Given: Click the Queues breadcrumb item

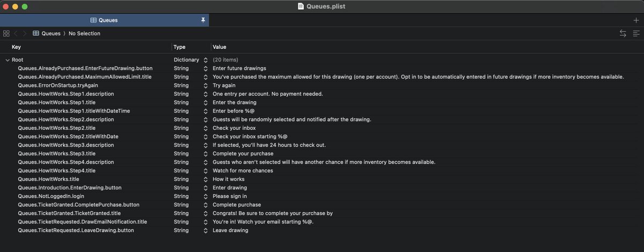Looking at the screenshot, I should click(51, 33).
